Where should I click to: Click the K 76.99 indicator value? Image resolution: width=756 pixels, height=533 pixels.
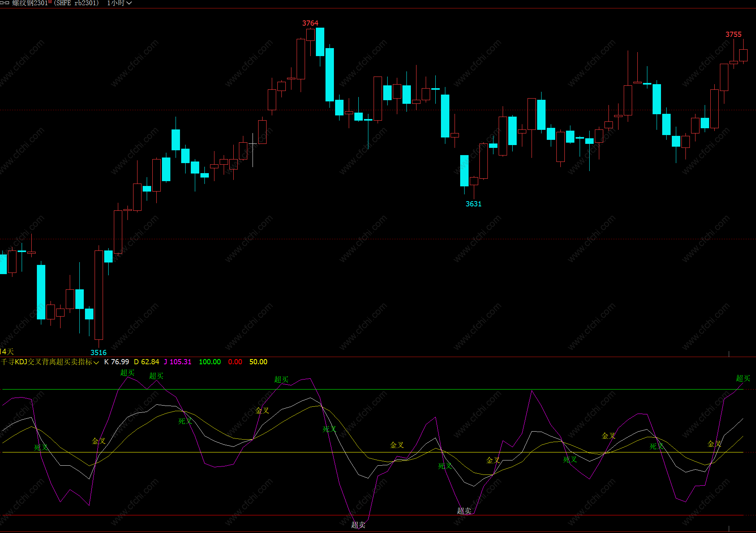tap(117, 362)
